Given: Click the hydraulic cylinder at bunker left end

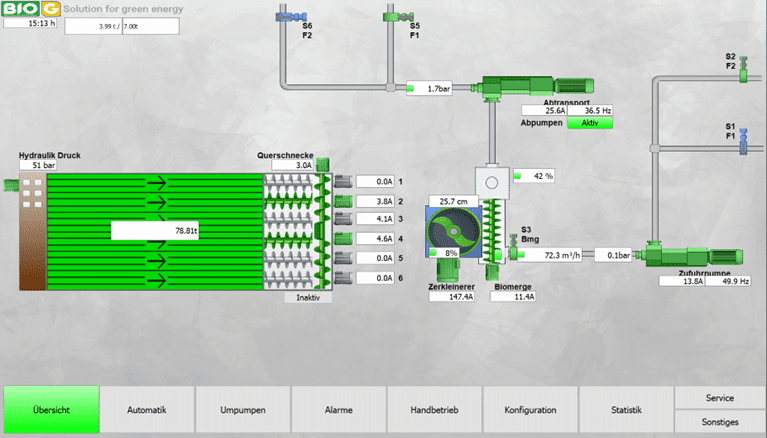Looking at the screenshot, I should tap(11, 185).
